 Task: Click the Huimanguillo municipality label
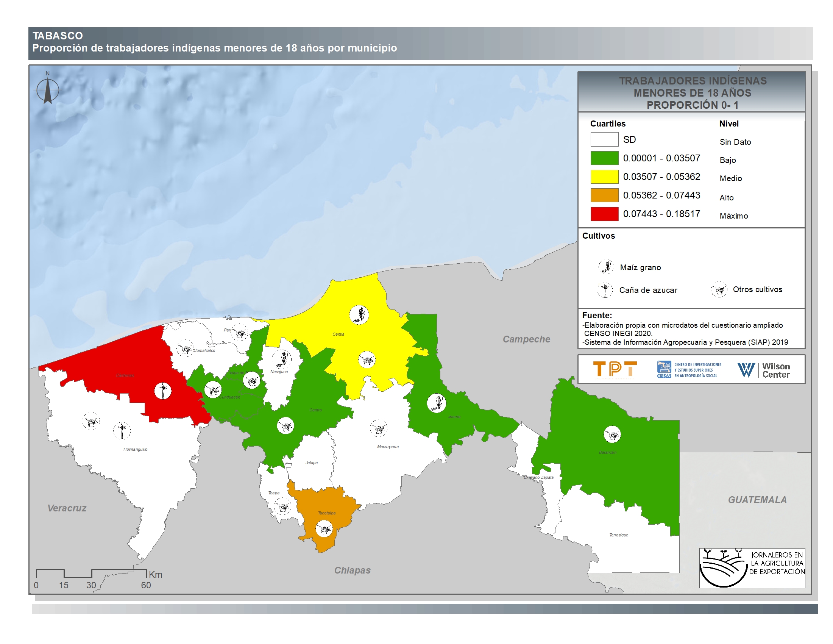[x=135, y=449]
